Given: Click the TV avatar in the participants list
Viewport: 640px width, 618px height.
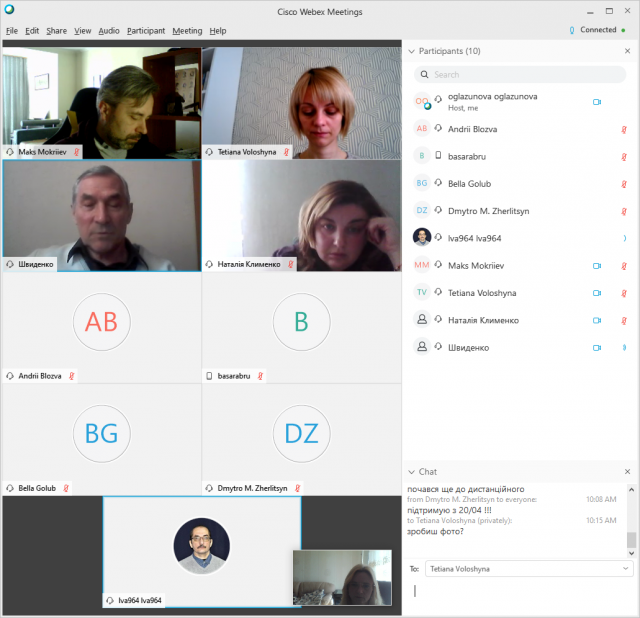Looking at the screenshot, I should coord(422,292).
